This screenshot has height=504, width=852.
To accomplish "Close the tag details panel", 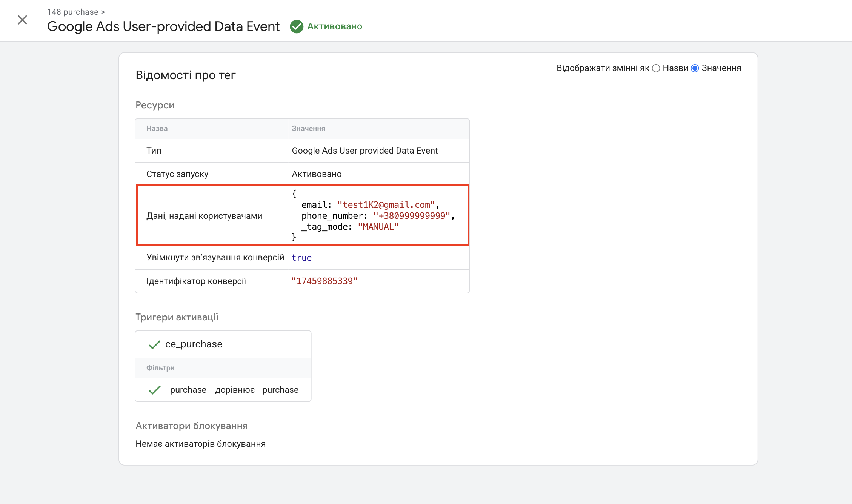I will coord(23,20).
